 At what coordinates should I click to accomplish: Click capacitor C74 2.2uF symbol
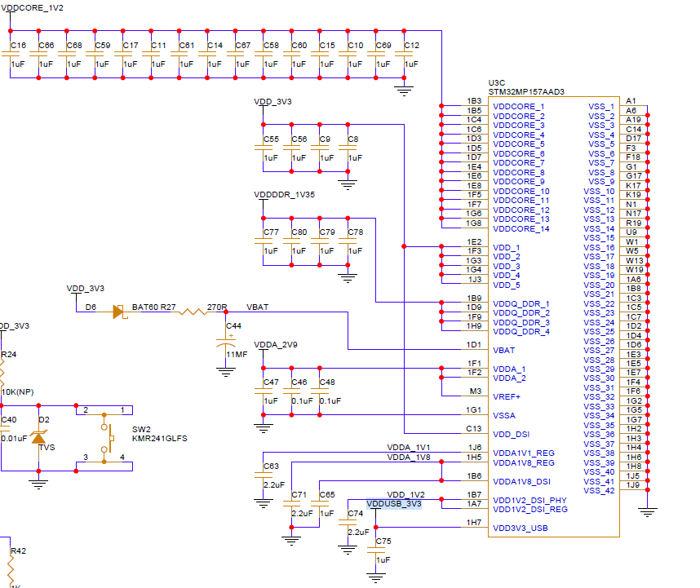[x=348, y=523]
